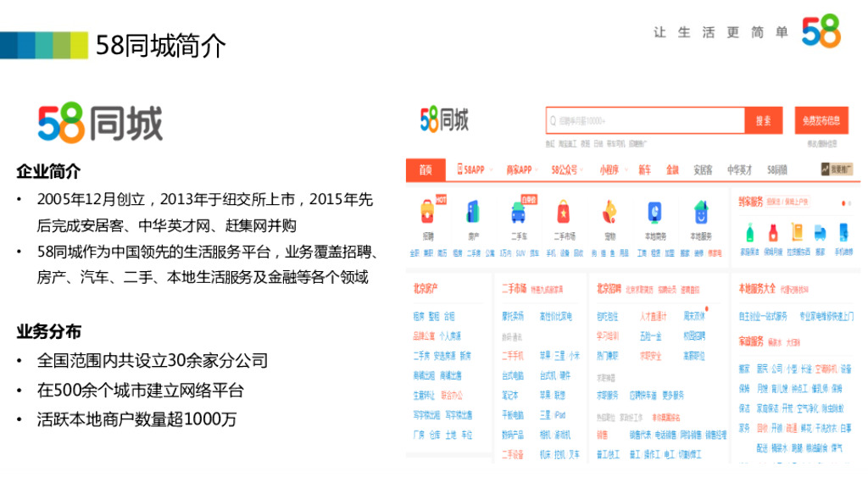Viewport: 868px width, 488px height.
Task: Expand the 商家APP dropdown arrow
Action: (x=537, y=169)
